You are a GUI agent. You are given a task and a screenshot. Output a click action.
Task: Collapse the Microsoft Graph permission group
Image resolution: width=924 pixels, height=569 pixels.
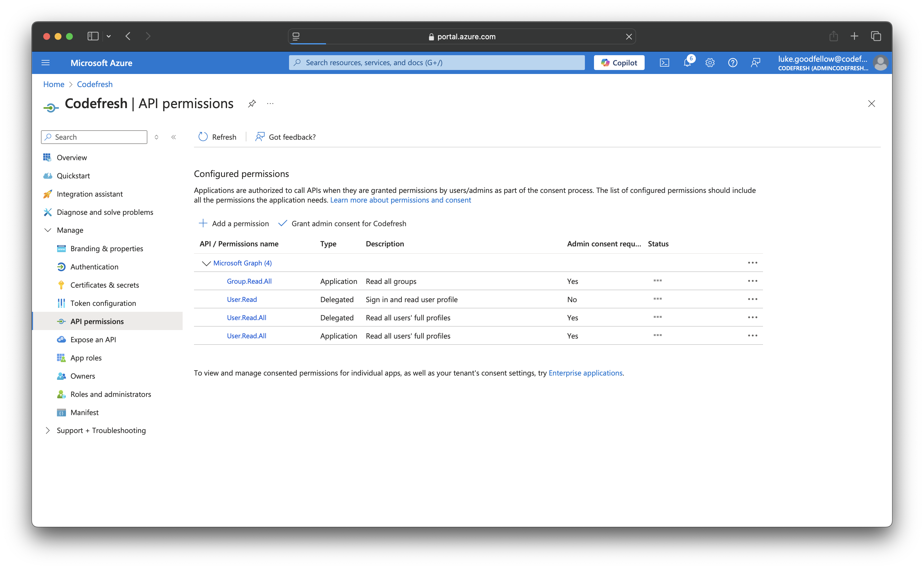206,263
